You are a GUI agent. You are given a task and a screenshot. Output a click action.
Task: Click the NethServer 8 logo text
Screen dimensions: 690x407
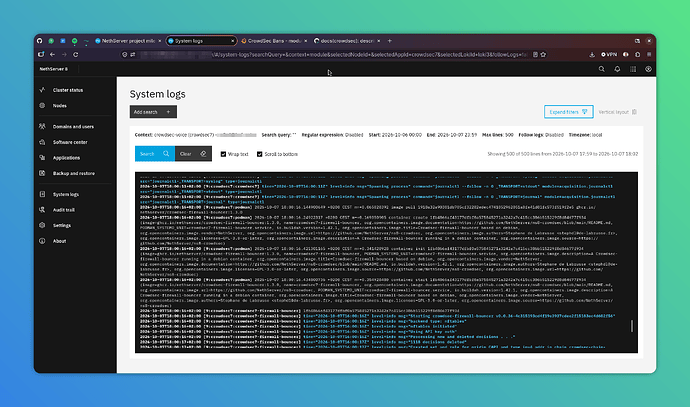click(54, 69)
